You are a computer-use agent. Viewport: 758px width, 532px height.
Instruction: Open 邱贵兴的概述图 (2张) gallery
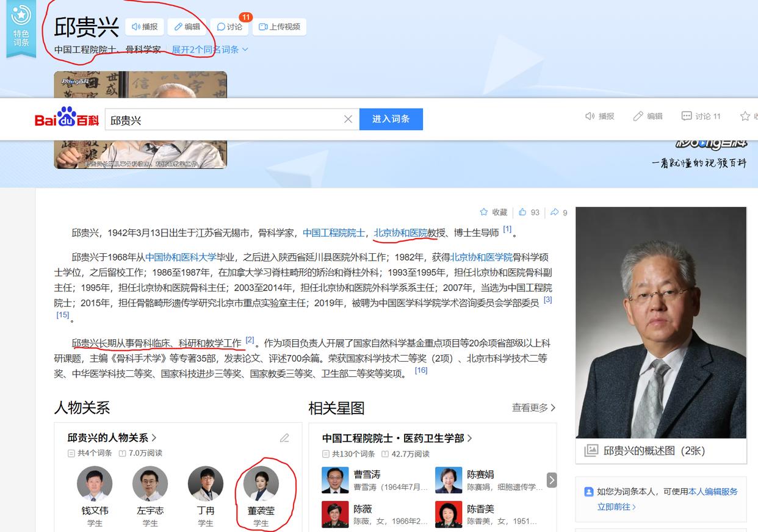pos(654,451)
